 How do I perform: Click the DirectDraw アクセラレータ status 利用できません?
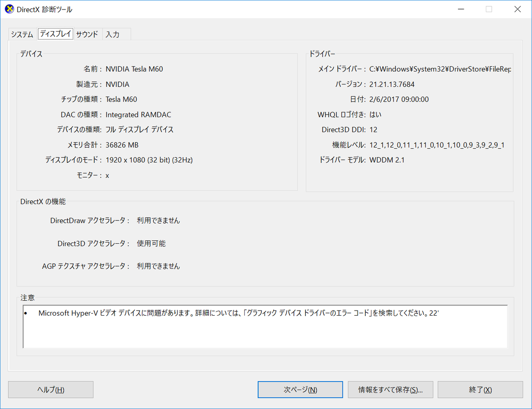[x=158, y=220]
